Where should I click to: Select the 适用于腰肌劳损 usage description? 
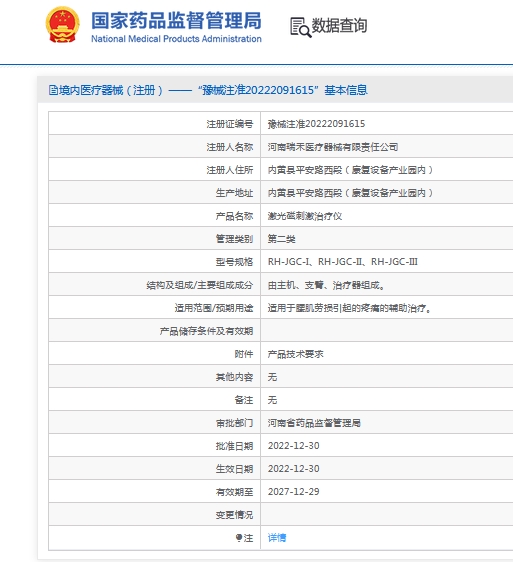[x=349, y=308]
